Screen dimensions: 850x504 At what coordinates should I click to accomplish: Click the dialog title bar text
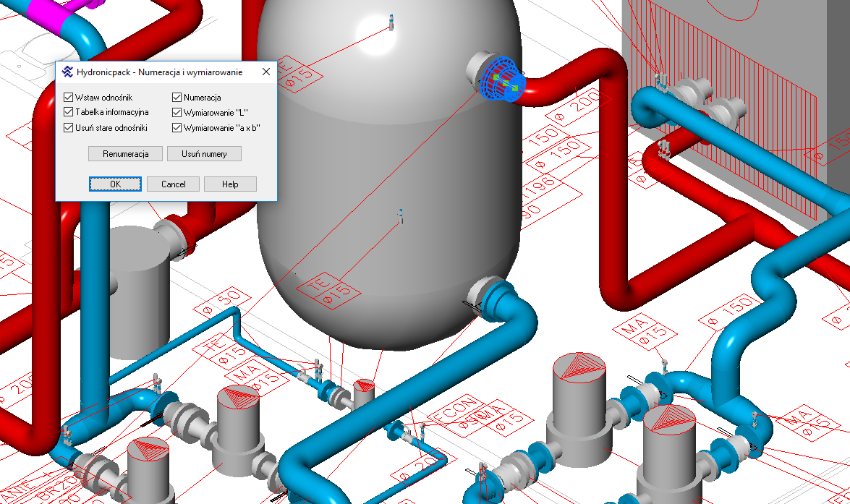(x=159, y=72)
